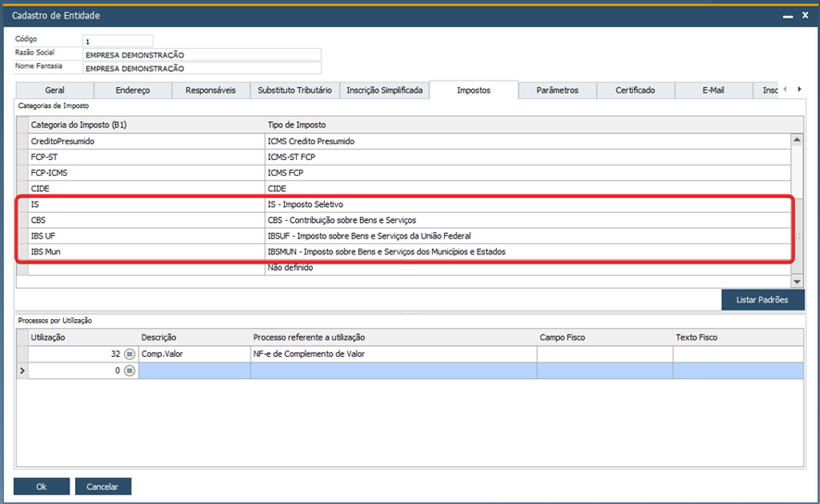Open list picker beside Utilização value 32
The width and height of the screenshot is (820, 504).
[130, 354]
